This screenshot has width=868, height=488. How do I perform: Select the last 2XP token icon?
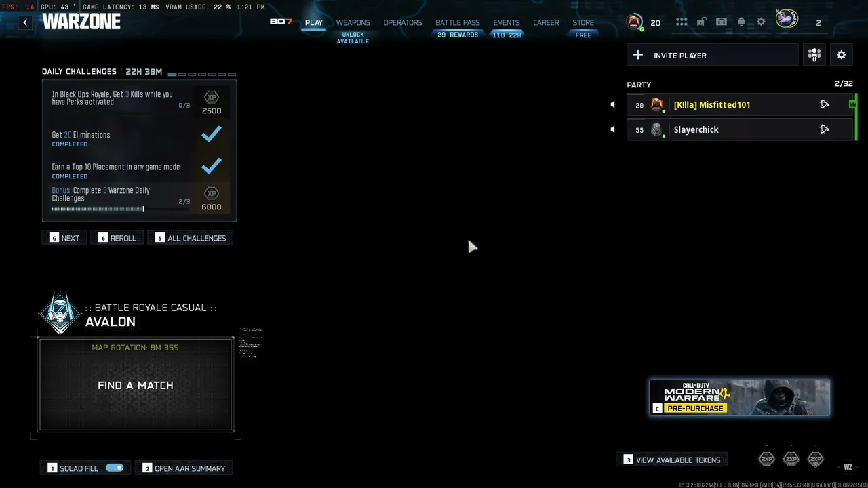[x=816, y=459]
